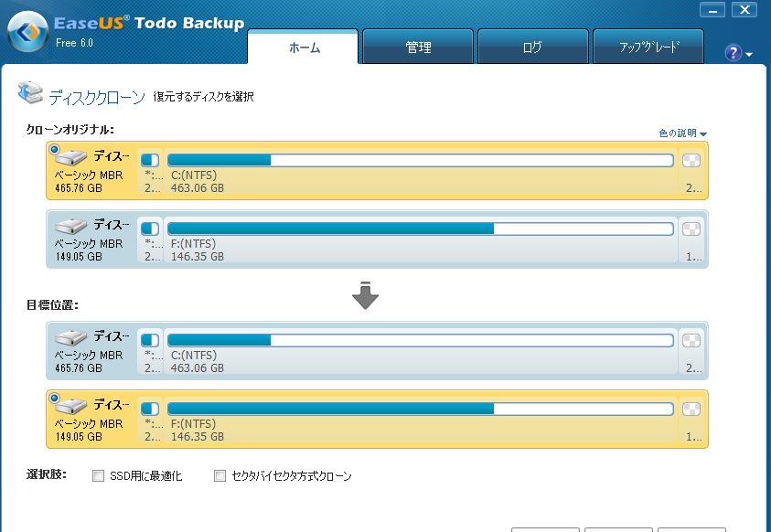Click F:(NTFS) usage bar in クローンオリジナル
Image resolution: width=771 pixels, height=532 pixels.
(421, 229)
